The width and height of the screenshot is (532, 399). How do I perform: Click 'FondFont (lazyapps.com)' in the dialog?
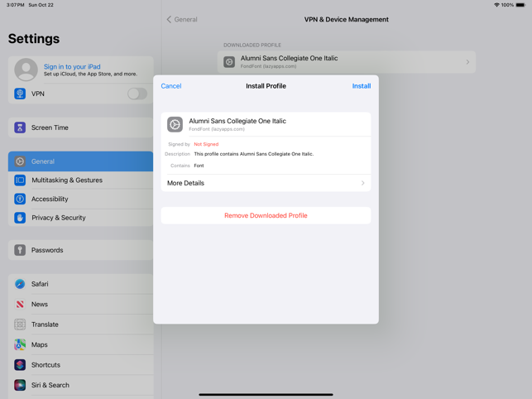tap(217, 129)
